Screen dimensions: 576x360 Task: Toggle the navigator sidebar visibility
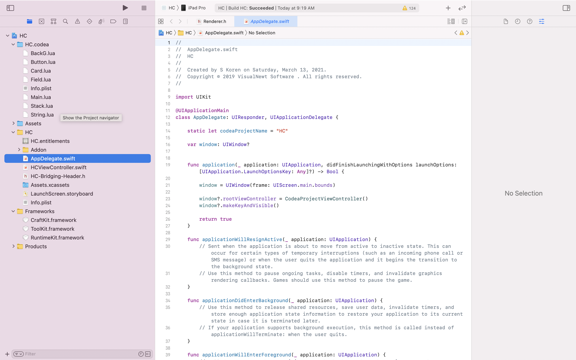(x=10, y=8)
